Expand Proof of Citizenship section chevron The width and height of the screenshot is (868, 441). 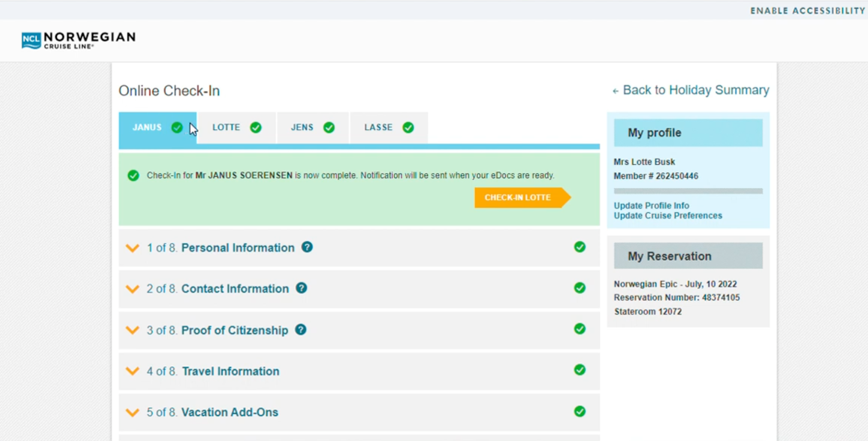pos(132,330)
